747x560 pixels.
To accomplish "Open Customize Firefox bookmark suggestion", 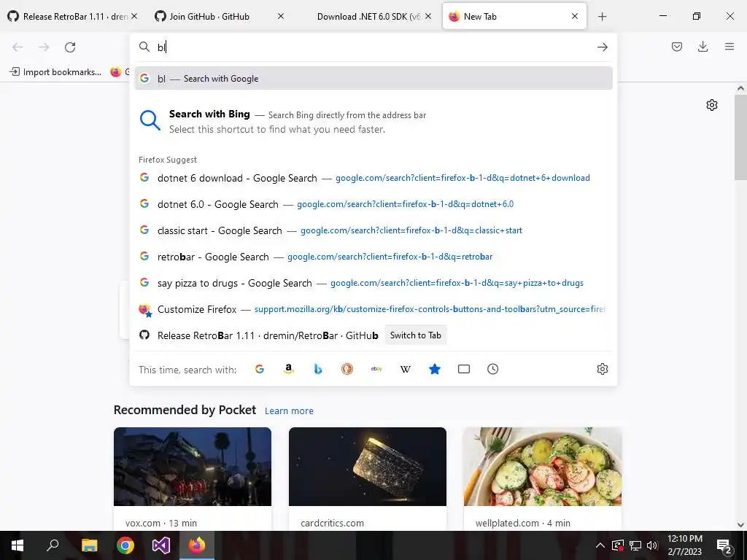I will tap(373, 309).
